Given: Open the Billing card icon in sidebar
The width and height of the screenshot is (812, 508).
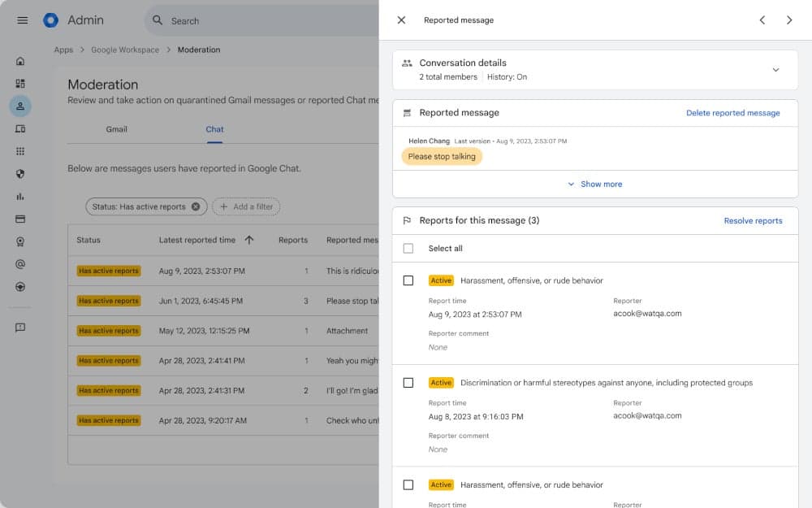Looking at the screenshot, I should click(x=21, y=218).
